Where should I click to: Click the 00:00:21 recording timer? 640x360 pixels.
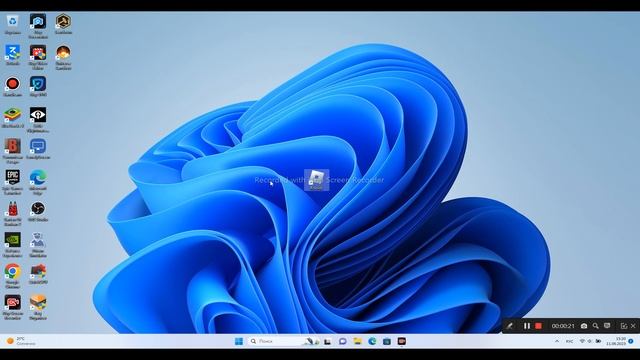pyautogui.click(x=563, y=326)
